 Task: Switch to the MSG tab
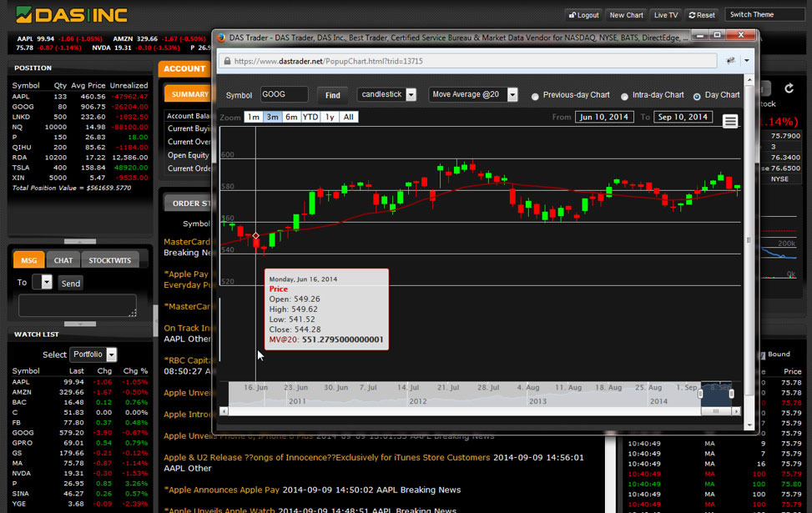(x=29, y=260)
